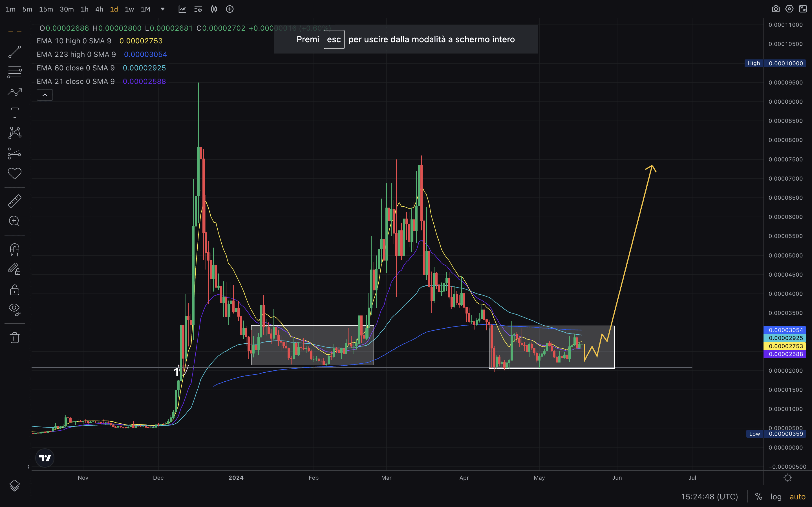Select the Zoom-in magnifier tool

pyautogui.click(x=14, y=221)
